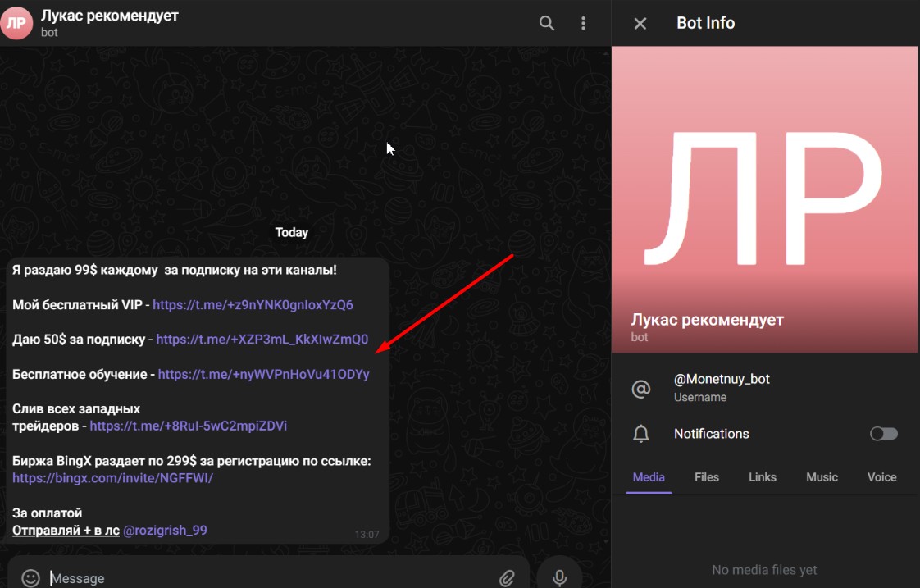Open the Music tab
Image resolution: width=920 pixels, height=588 pixels.
[822, 477]
